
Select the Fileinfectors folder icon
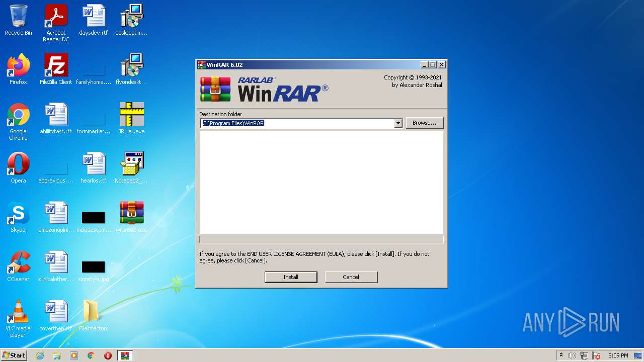coord(94,316)
